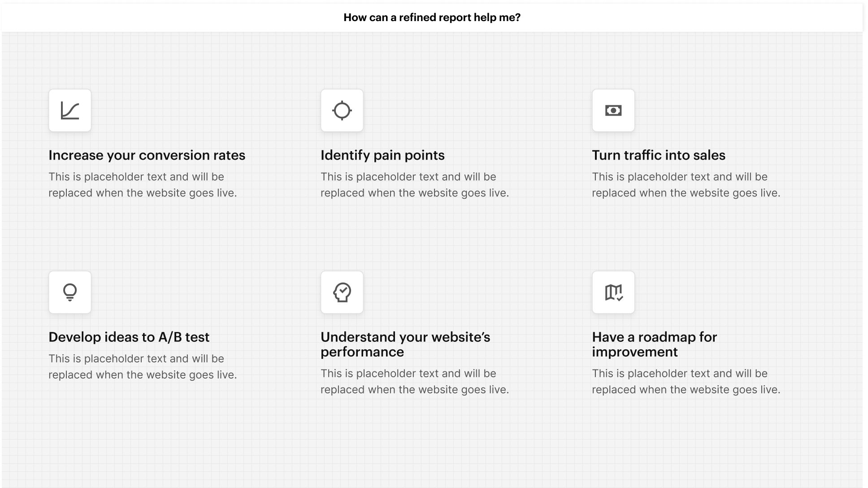Image resolution: width=868 pixels, height=488 pixels.
Task: Click the lightbulb idea icon
Action: click(70, 292)
